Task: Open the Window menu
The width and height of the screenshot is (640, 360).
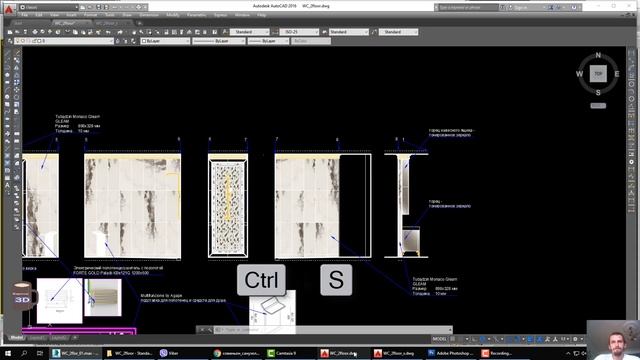Action: coord(242,15)
